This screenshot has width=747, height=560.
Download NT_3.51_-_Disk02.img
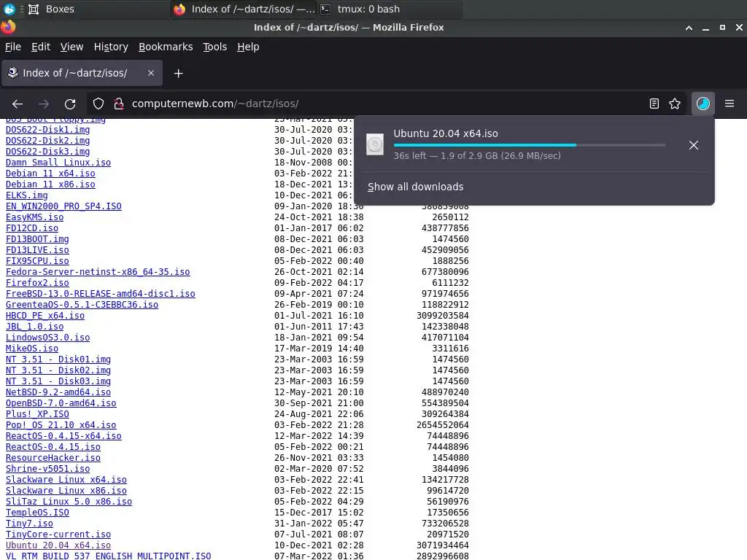58,370
